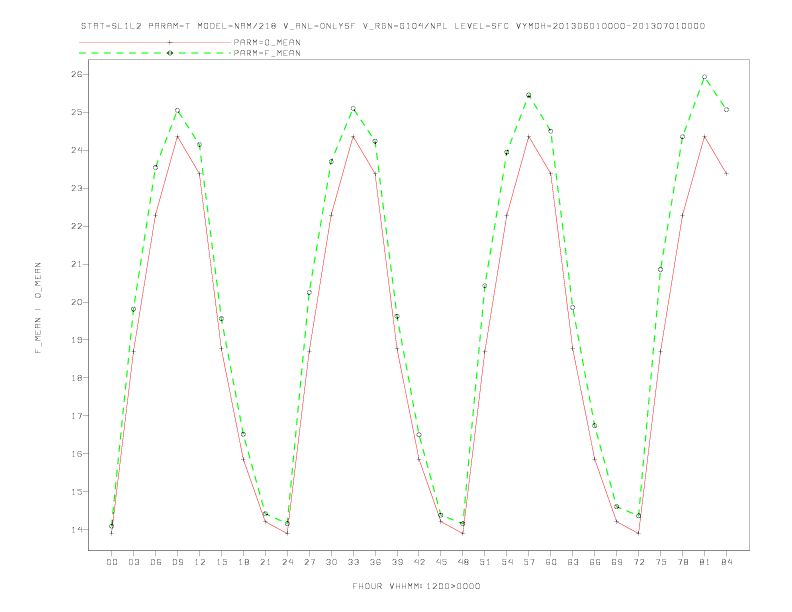
Task: Click x-axis hour label 57
Action: (x=529, y=562)
